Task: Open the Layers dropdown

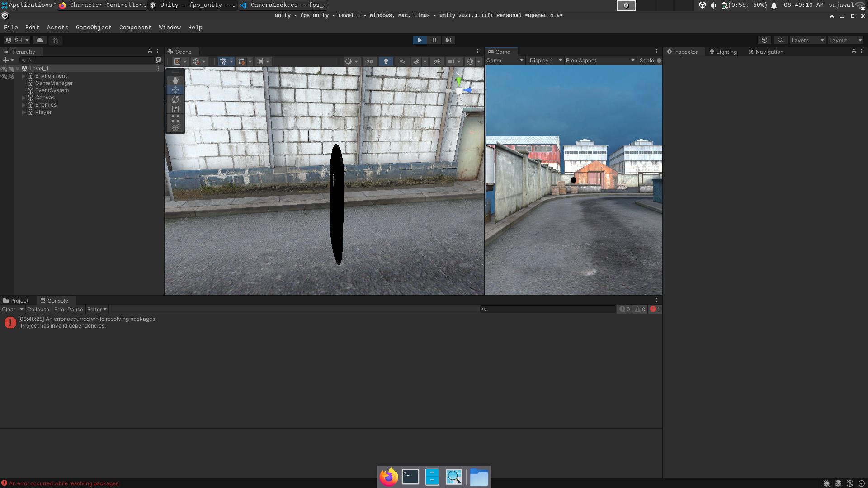Action: (x=807, y=40)
